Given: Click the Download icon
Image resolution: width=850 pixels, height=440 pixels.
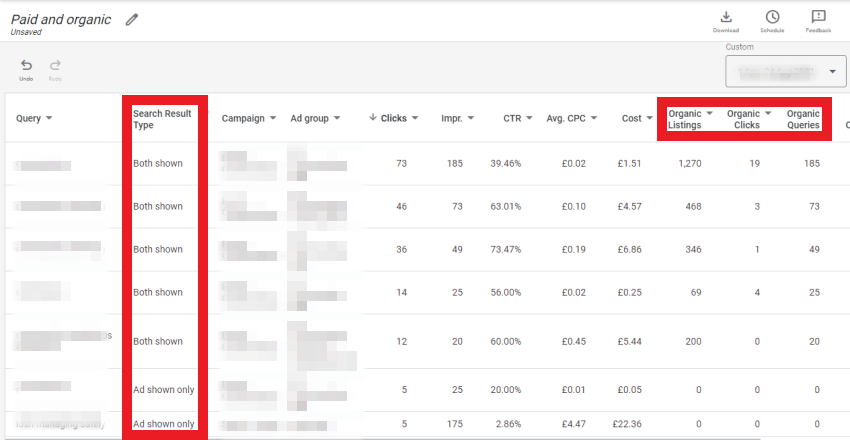Looking at the screenshot, I should click(726, 17).
